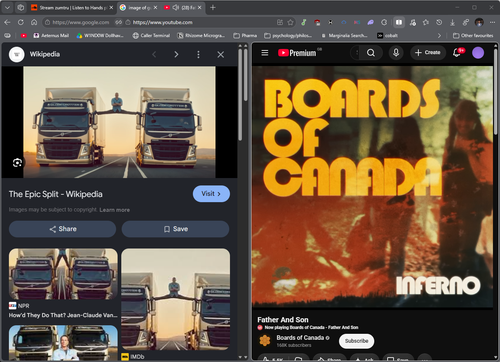Open the Downloads panel
This screenshot has width=500, height=362.
[x=452, y=22]
